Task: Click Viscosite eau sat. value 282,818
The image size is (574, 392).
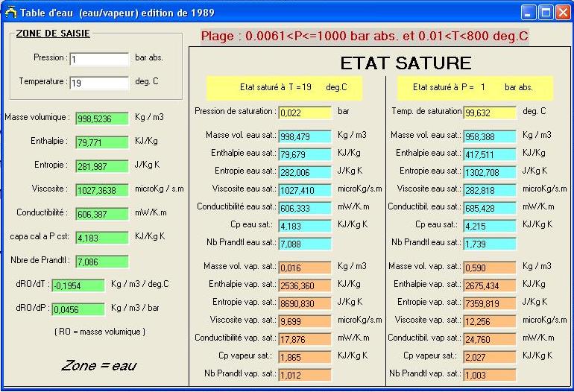Action: (x=490, y=190)
